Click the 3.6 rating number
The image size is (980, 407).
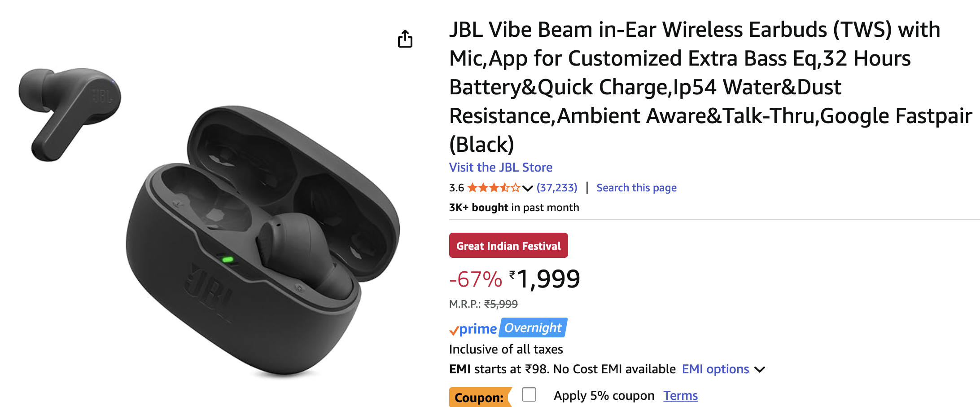pos(456,188)
